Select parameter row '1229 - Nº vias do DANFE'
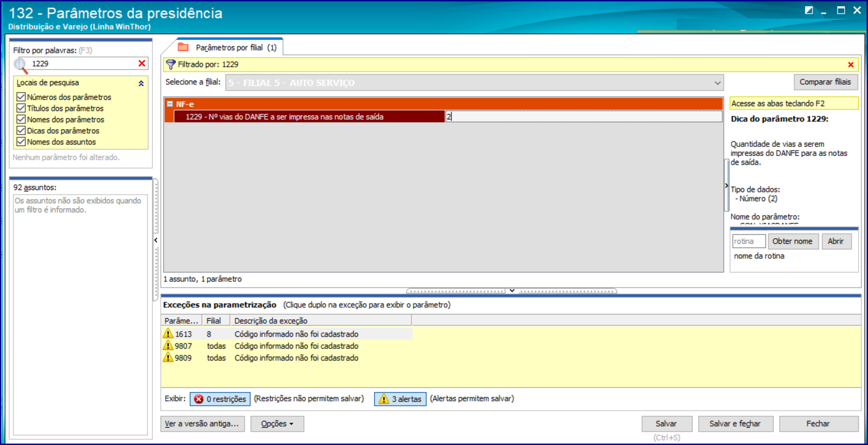 (309, 116)
